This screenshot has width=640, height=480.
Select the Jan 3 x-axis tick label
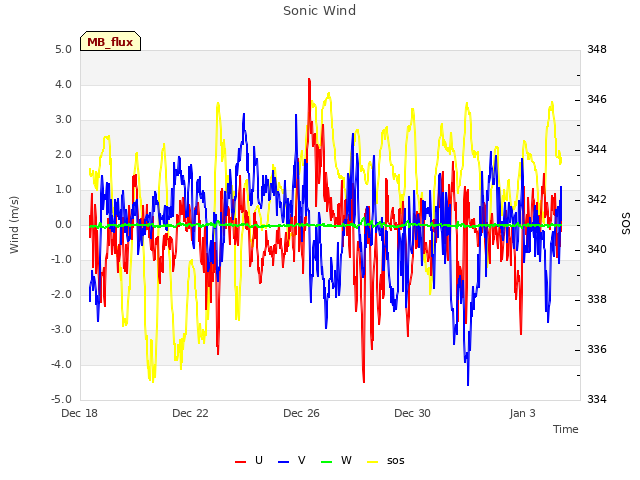[522, 413]
